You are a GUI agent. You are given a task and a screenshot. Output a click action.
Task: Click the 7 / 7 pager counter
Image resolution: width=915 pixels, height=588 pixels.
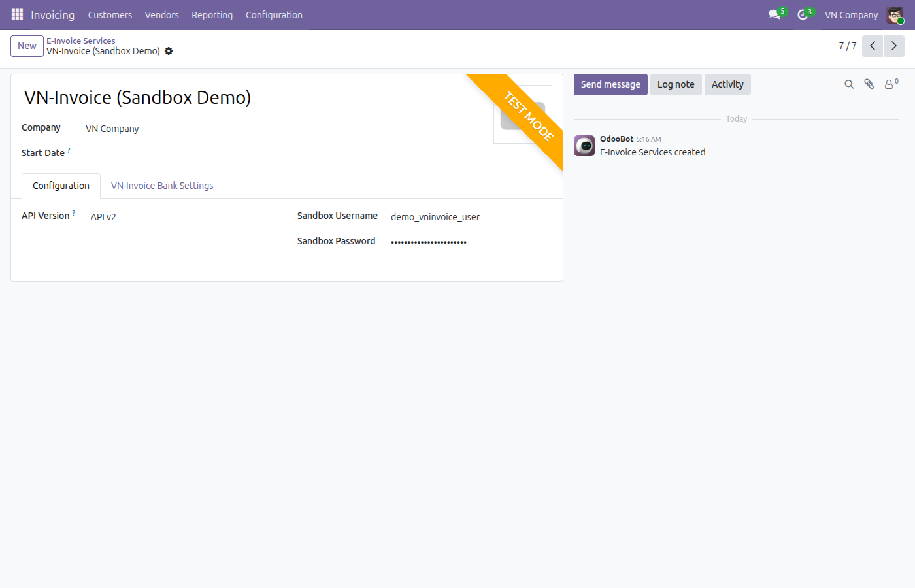(847, 46)
